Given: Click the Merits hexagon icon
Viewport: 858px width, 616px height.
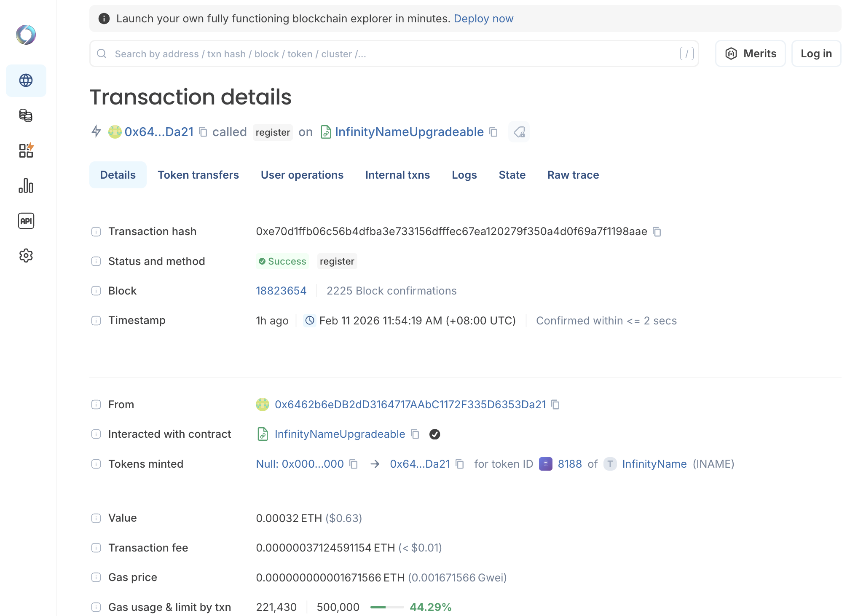Looking at the screenshot, I should (x=732, y=54).
